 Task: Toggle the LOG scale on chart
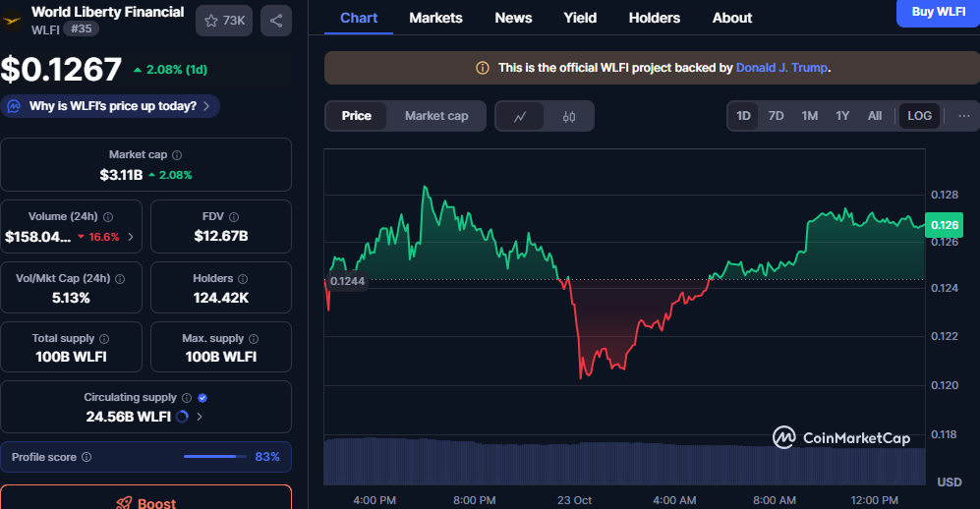919,116
